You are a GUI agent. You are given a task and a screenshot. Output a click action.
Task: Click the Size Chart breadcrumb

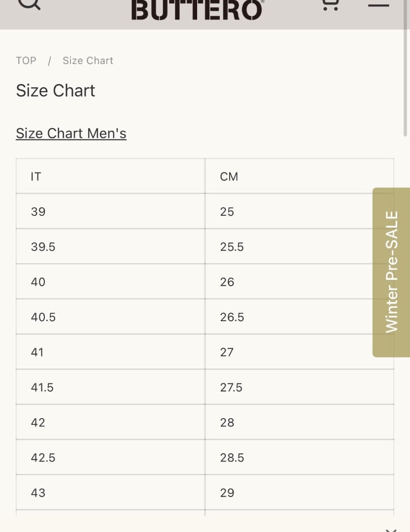88,61
